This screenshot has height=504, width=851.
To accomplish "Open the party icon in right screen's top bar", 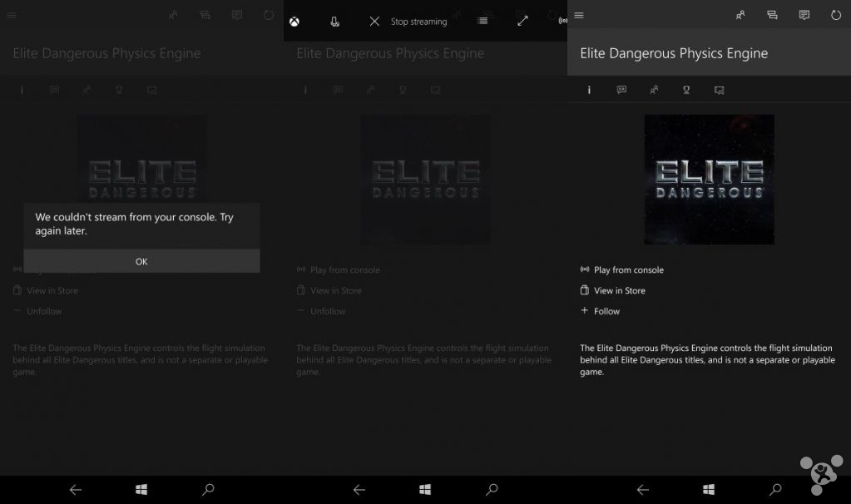I will click(x=772, y=15).
